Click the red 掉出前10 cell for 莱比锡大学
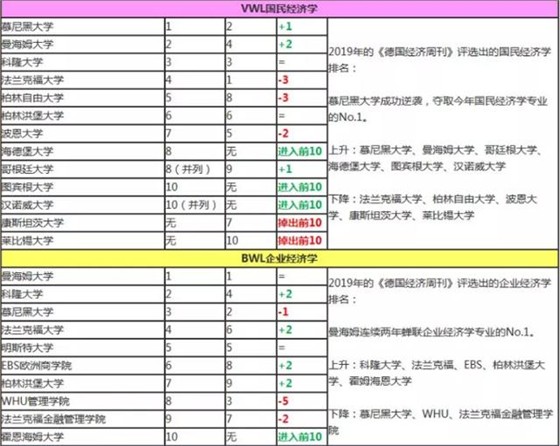Screen dimensions: 560x446 coord(302,241)
